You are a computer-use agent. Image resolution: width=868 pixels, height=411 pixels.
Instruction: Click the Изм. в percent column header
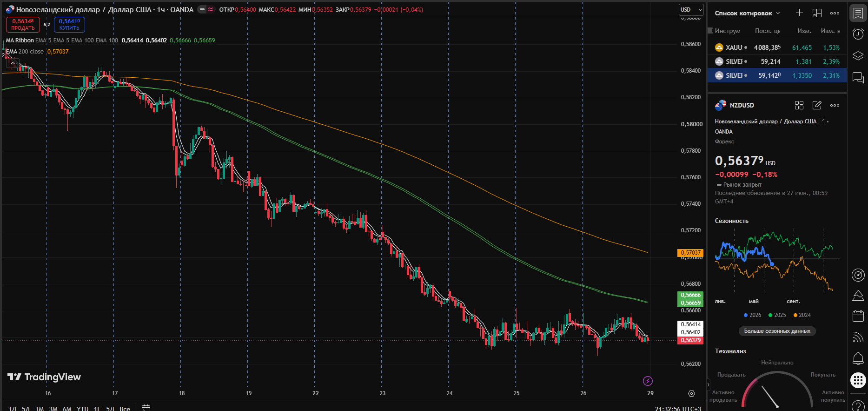[830, 31]
